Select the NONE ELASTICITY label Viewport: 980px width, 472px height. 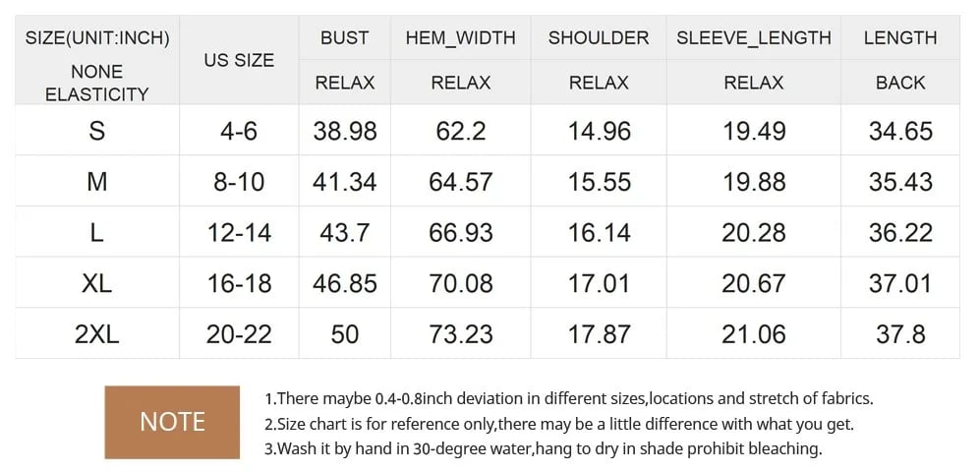point(96,84)
